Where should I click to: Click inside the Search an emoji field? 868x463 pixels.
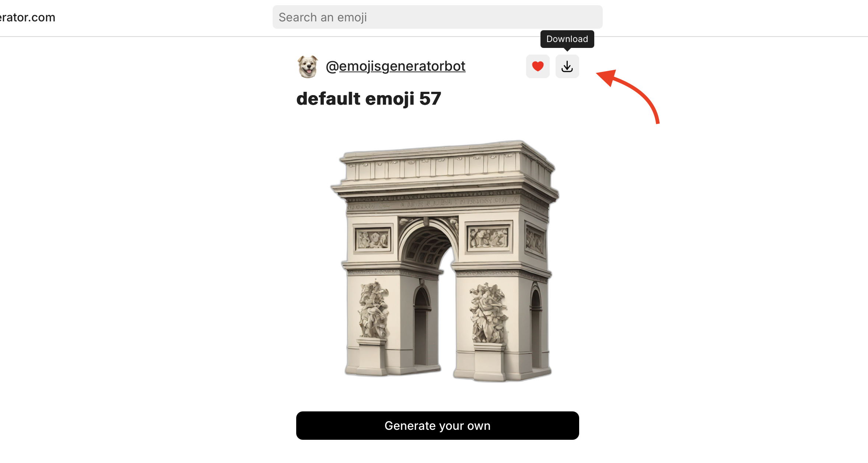[x=437, y=17]
